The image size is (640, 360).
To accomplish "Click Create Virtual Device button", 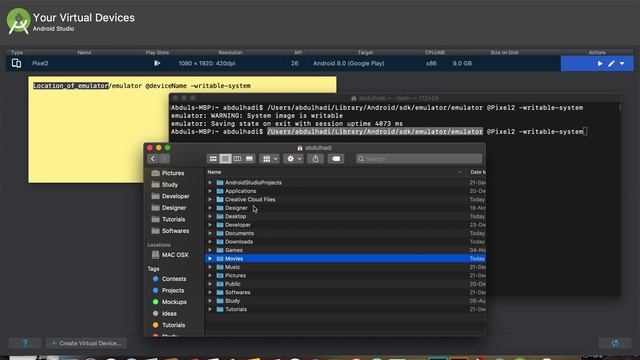I will pyautogui.click(x=86, y=343).
